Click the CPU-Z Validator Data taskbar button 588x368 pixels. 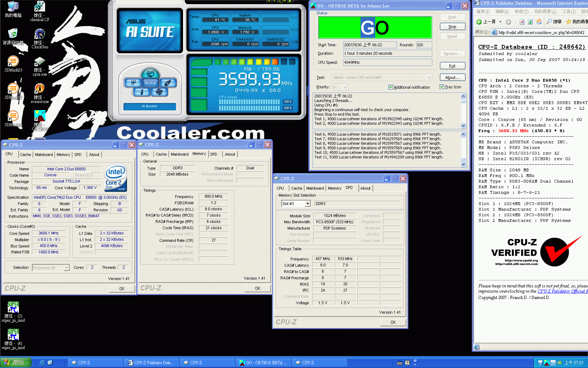point(152,363)
